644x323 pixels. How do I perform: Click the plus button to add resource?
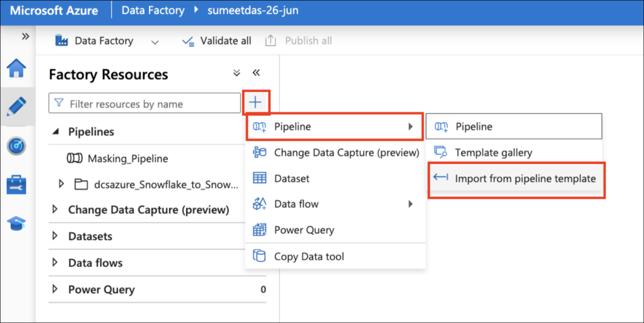tap(255, 103)
